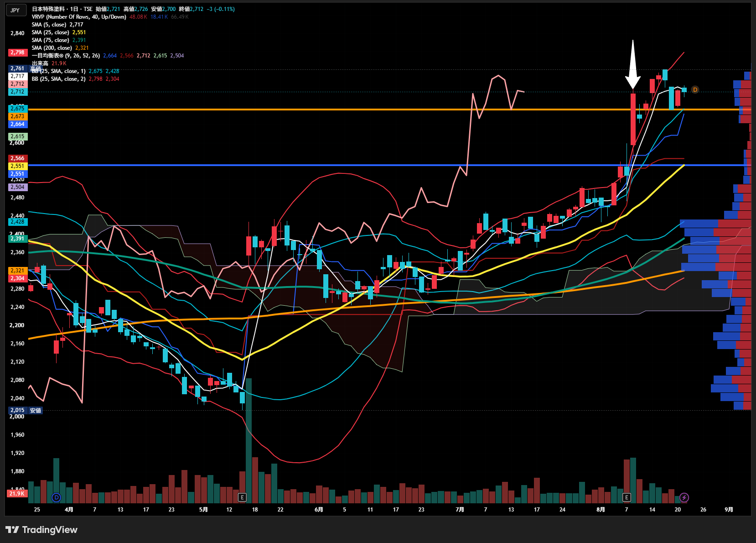756x543 pixels.
Task: Open the JPY currency selector
Action: 16,10
